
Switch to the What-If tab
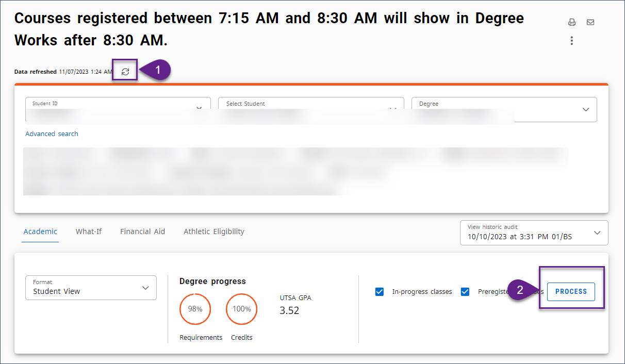pos(89,231)
